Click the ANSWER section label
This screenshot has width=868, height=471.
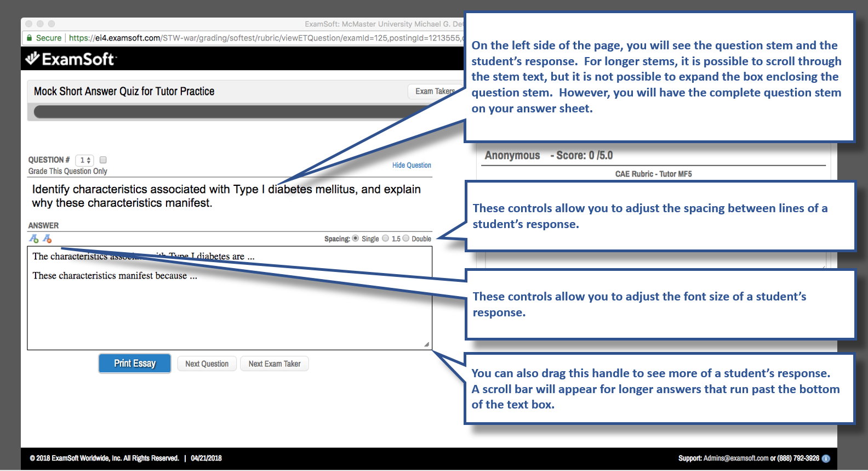click(x=43, y=225)
